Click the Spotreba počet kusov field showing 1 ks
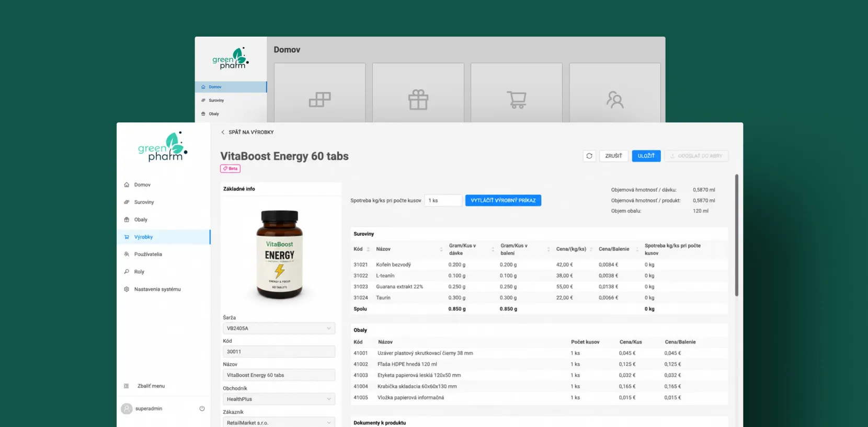 443,200
